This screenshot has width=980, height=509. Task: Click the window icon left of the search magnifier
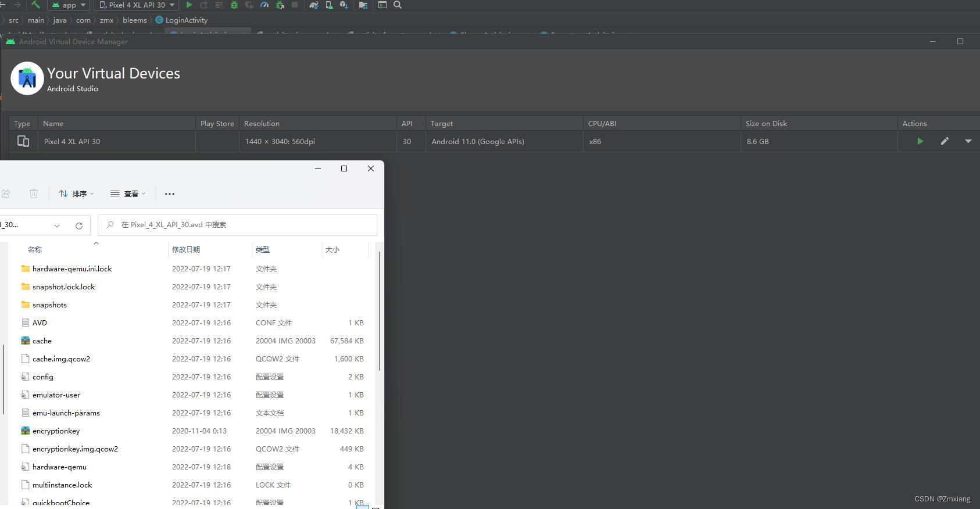[382, 5]
